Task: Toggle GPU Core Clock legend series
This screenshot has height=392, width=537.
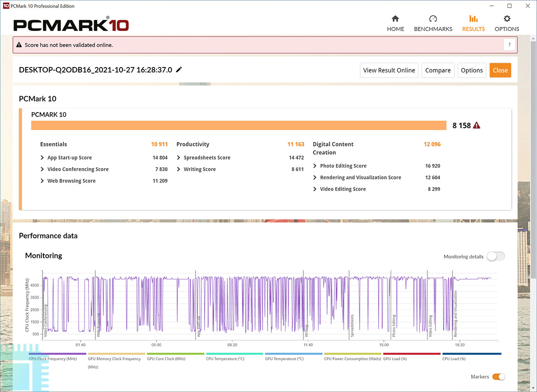Action: pos(175,357)
